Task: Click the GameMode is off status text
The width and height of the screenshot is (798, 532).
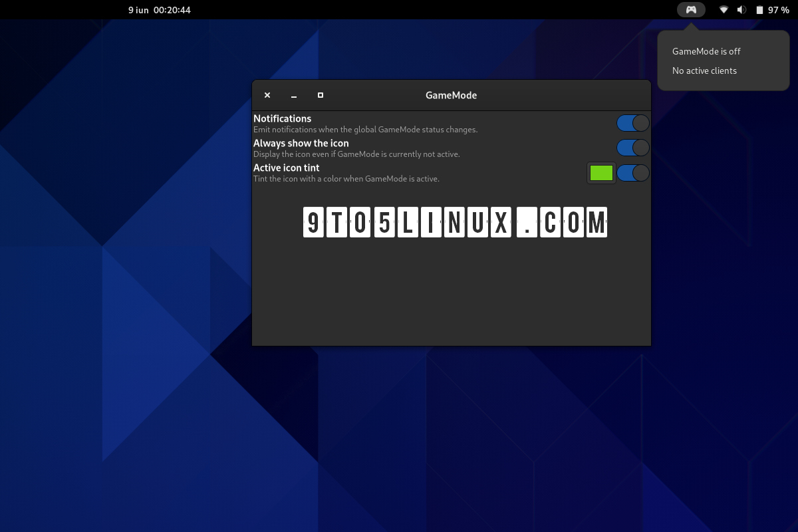Action: (706, 51)
